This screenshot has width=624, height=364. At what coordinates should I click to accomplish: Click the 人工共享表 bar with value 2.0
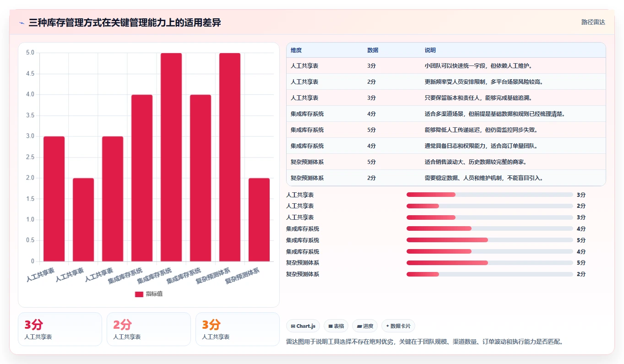[x=83, y=220]
